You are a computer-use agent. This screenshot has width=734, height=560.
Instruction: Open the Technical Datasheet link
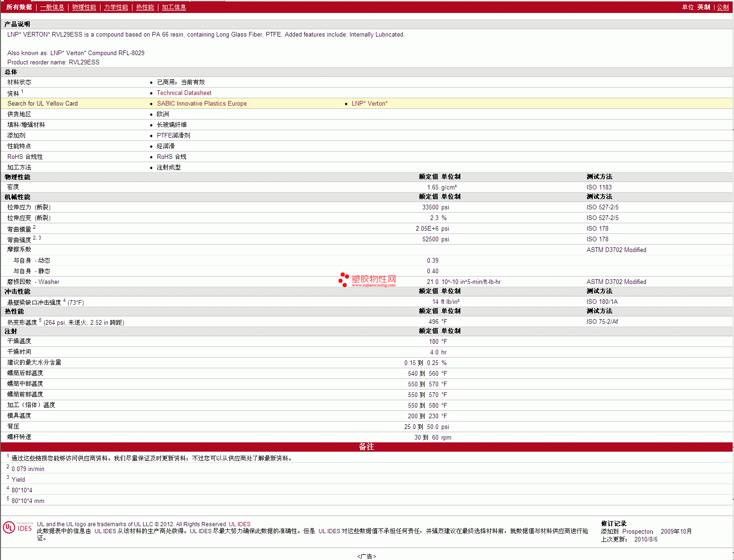[x=184, y=93]
